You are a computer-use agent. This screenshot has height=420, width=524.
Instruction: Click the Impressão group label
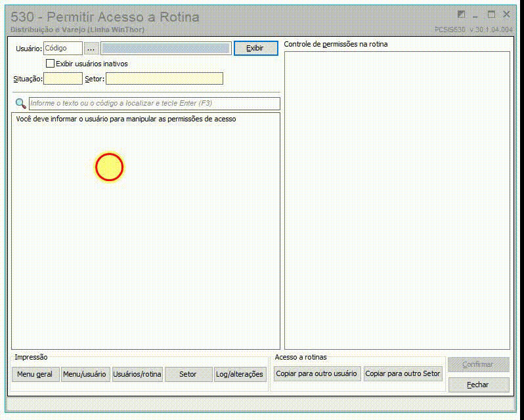(x=31, y=357)
